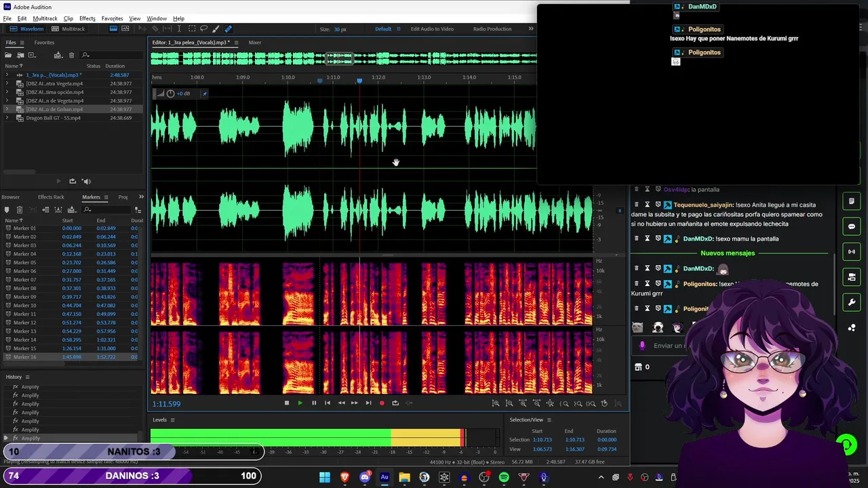Click the green Play button in transport
The image size is (868, 488).
click(300, 403)
